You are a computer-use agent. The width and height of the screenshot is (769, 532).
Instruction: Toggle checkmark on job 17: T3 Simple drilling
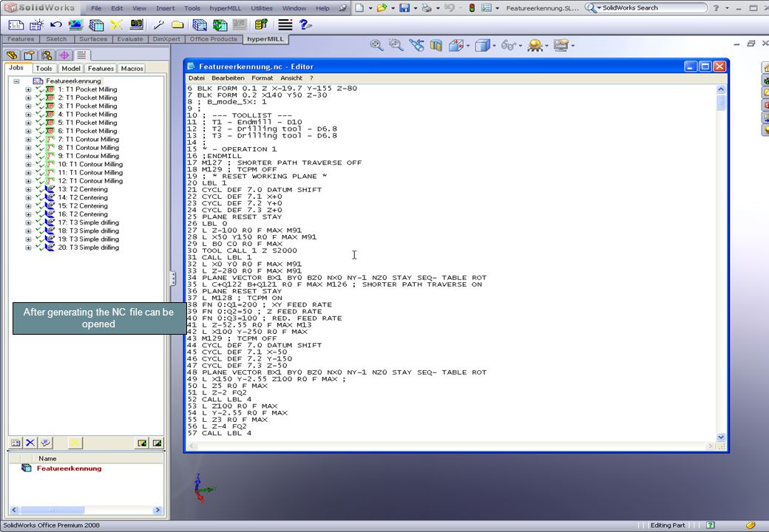pyautogui.click(x=40, y=222)
